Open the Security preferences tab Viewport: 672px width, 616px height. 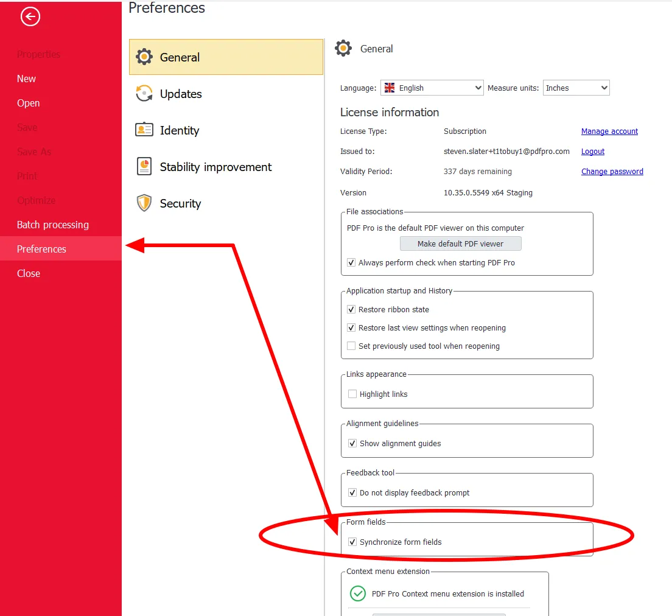tap(226, 203)
